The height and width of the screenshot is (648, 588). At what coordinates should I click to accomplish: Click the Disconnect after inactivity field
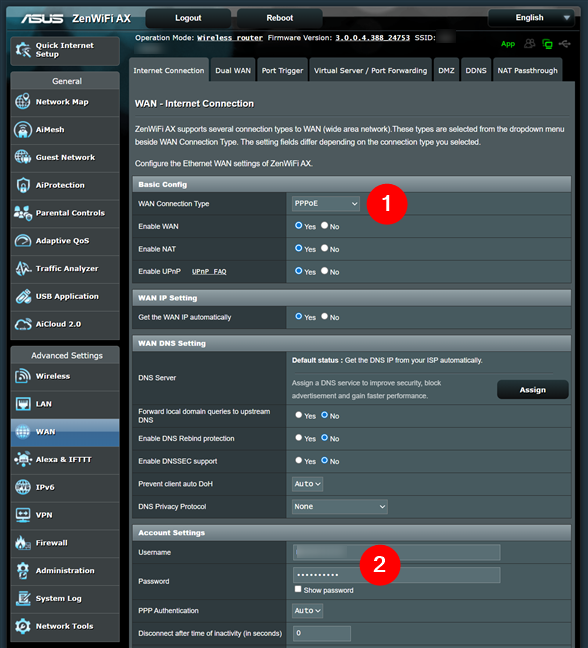tap(322, 633)
